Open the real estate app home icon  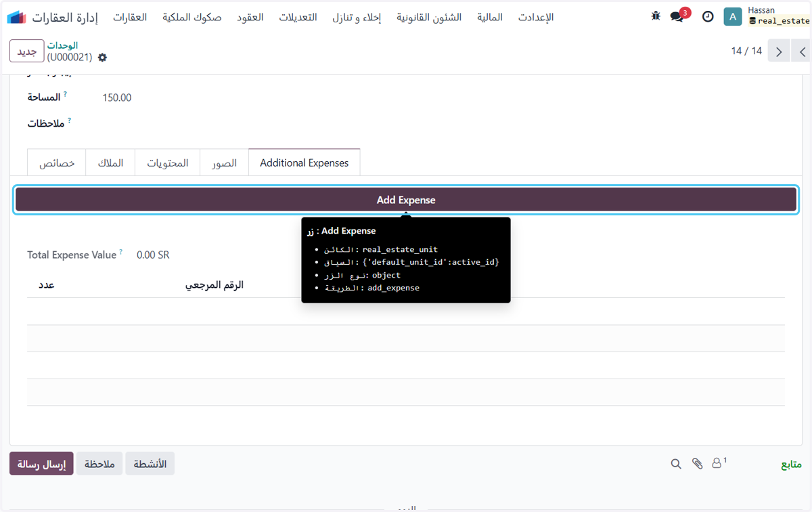pyautogui.click(x=16, y=17)
